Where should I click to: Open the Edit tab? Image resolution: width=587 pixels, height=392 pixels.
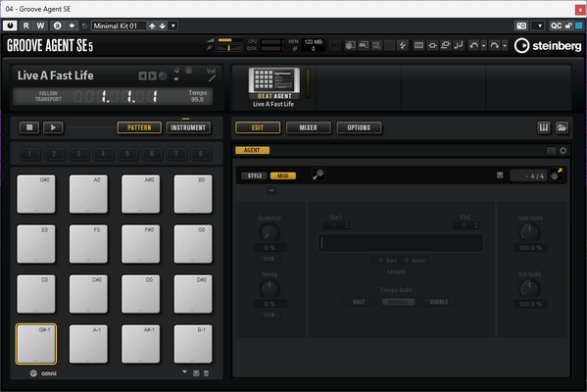pyautogui.click(x=258, y=127)
